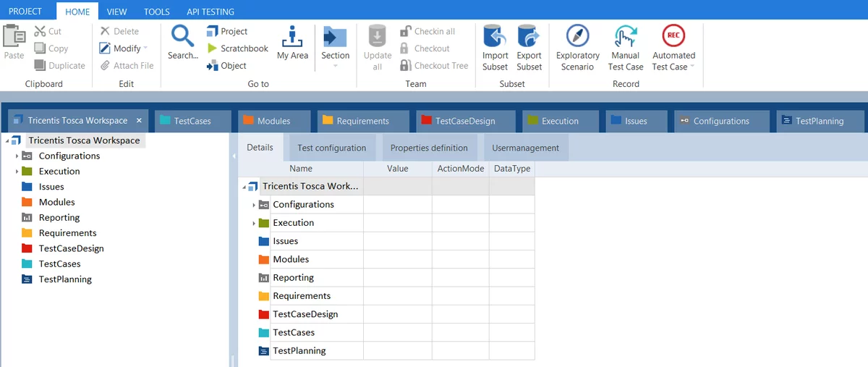The height and width of the screenshot is (367, 868).
Task: Select Reporting icon in left tree
Action: click(x=27, y=217)
